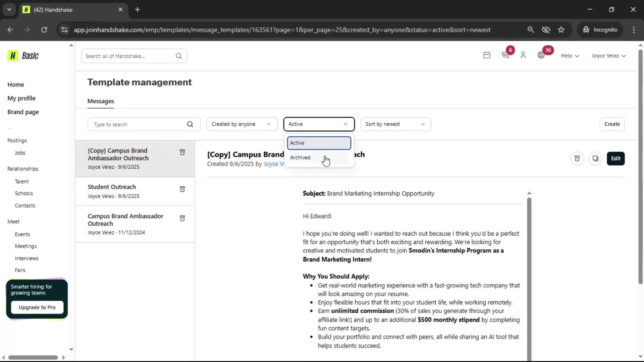Open Schools in sidebar

click(23, 193)
